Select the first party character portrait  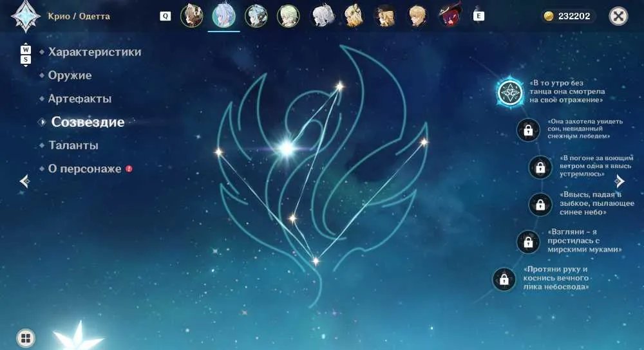(191, 16)
